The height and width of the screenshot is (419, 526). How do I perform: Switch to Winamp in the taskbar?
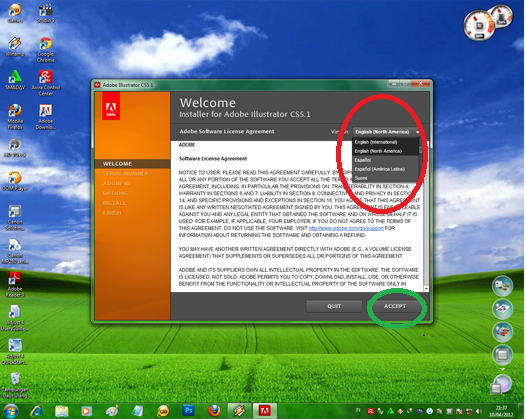click(239, 411)
